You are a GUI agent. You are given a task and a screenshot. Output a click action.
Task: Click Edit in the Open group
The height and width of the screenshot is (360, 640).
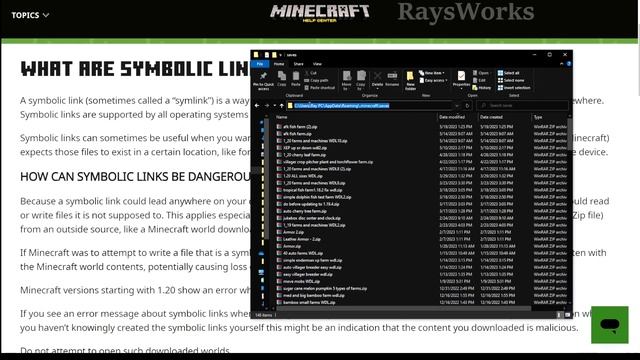point(479,80)
